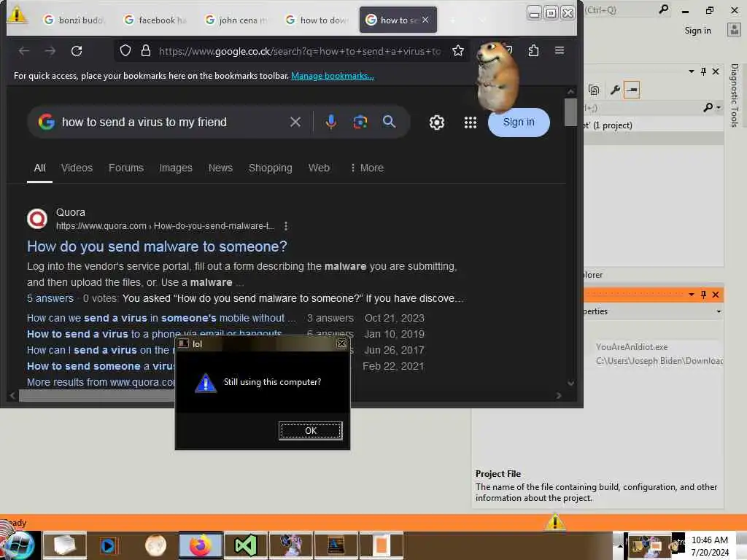Expand the More search filters menu
The image size is (747, 560).
coord(367,168)
